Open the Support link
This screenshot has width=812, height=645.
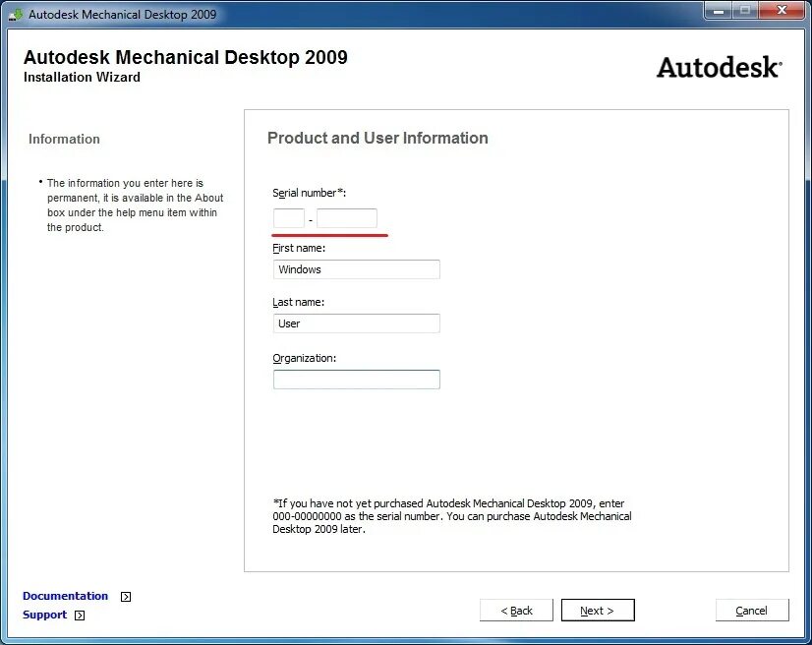coord(44,615)
